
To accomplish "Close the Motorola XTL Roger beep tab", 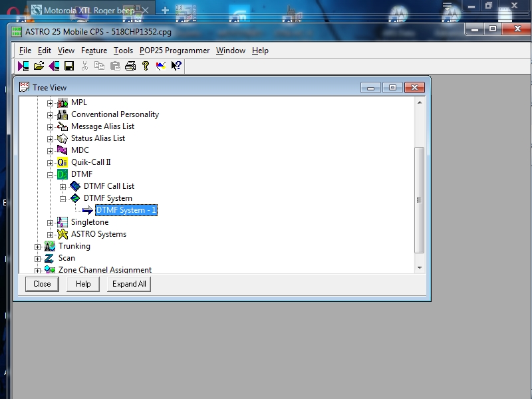I will [146, 11].
